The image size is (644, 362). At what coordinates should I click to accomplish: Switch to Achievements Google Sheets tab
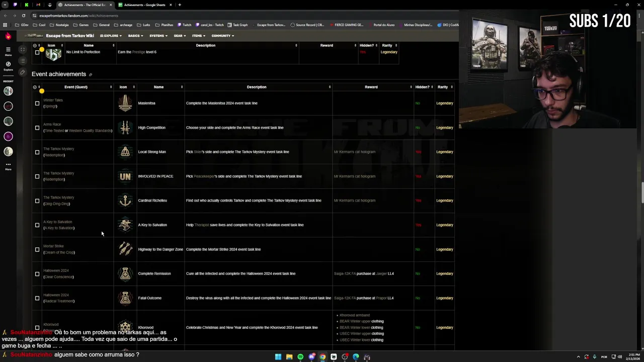145,5
